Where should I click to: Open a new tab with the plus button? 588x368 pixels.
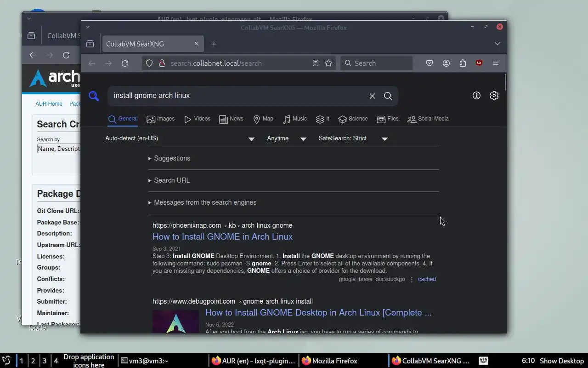coord(214,44)
